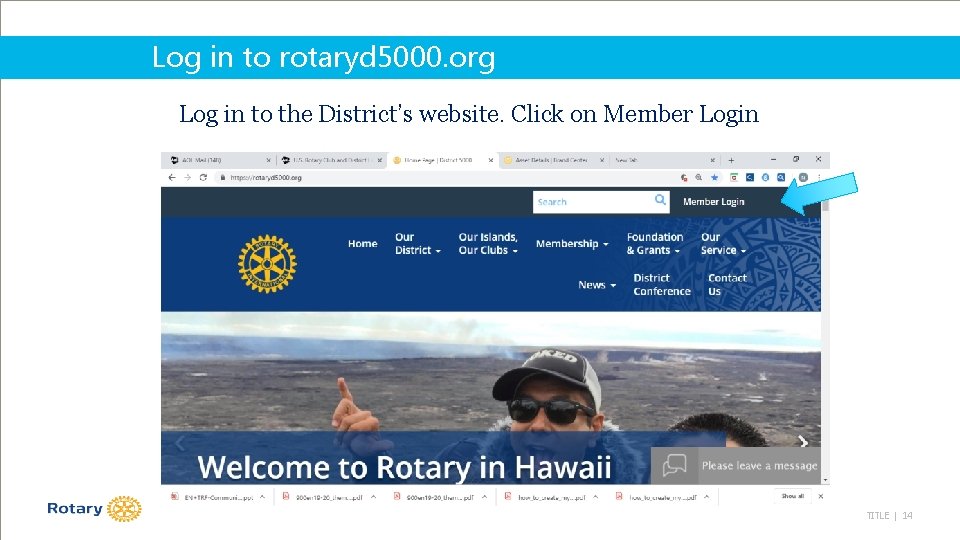Click the Welcome to Rotary in Hawaii banner

coord(404,467)
